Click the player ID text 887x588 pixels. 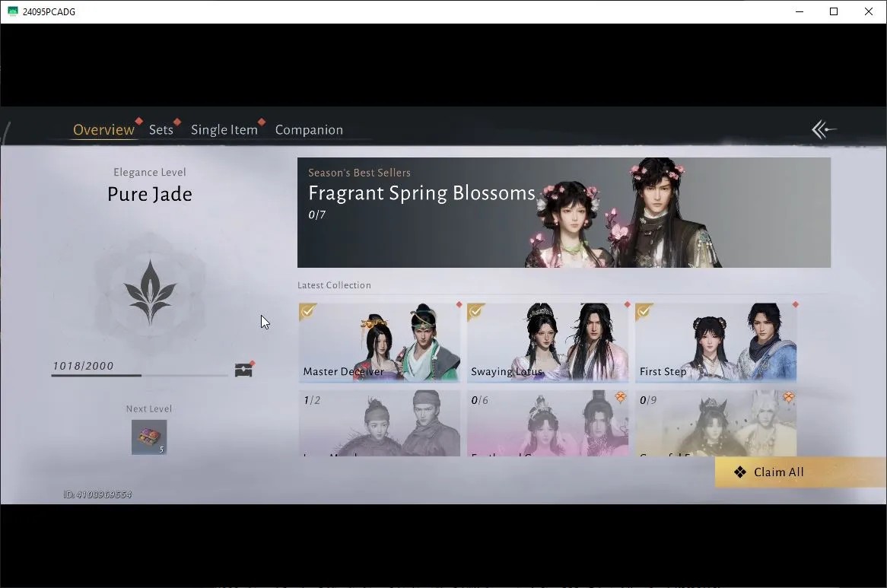click(x=98, y=494)
